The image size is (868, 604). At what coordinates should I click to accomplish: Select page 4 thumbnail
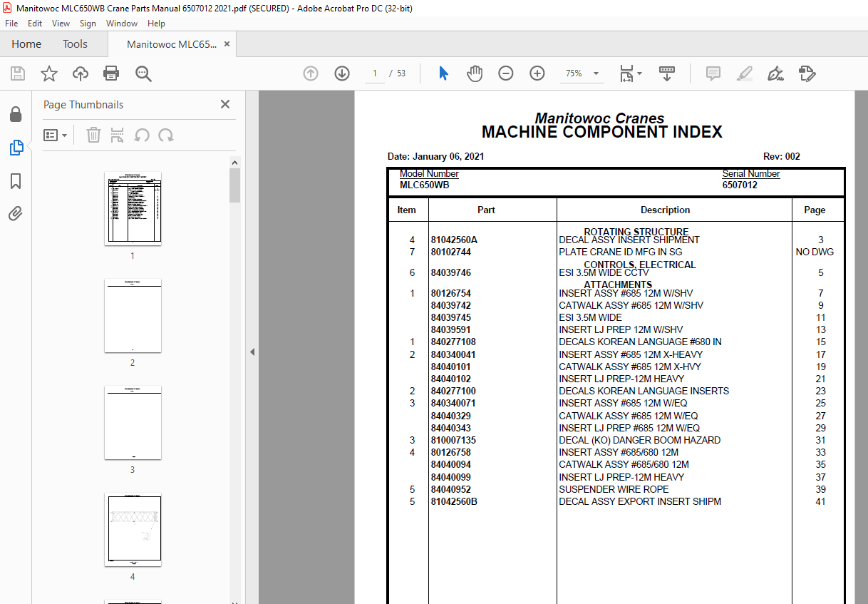pyautogui.click(x=133, y=529)
